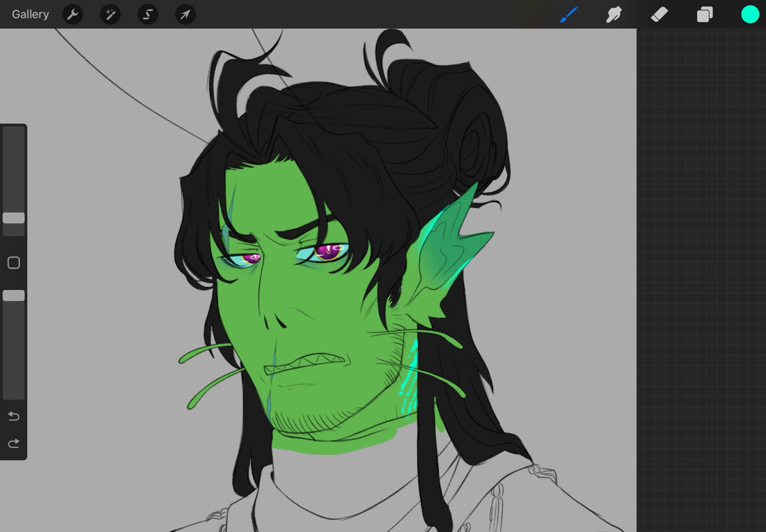766x532 pixels.
Task: Activate the Selection S-shaped tool
Action: [x=148, y=15]
